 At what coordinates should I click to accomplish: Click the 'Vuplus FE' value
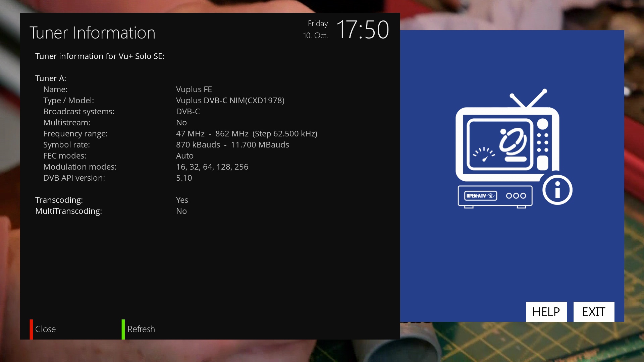point(194,89)
